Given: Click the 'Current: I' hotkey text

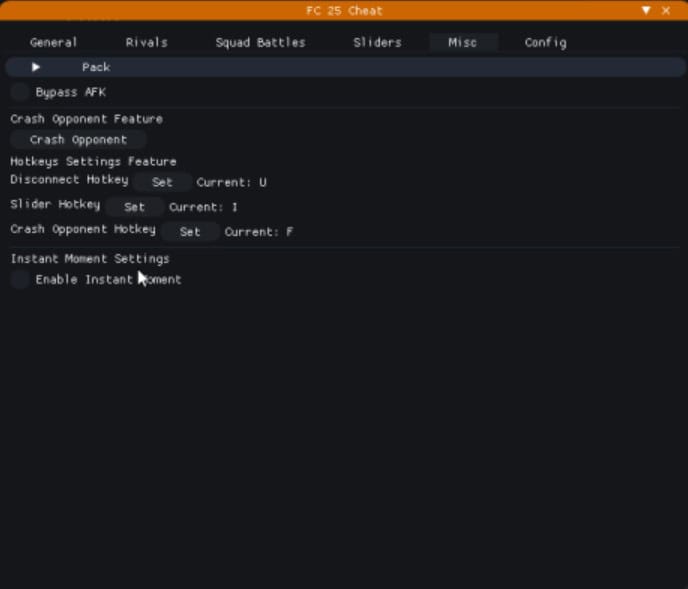Looking at the screenshot, I should [x=203, y=207].
